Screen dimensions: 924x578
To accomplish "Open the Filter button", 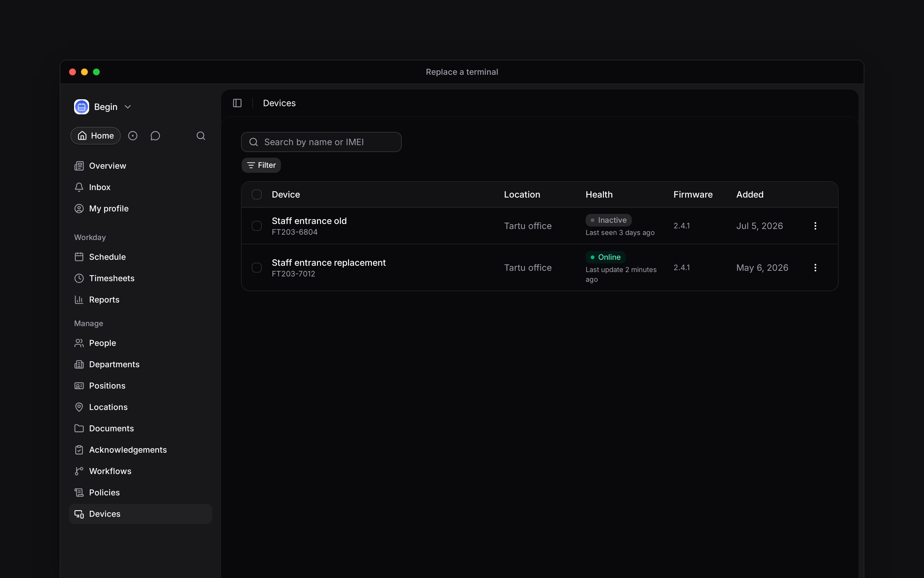I will point(261,165).
